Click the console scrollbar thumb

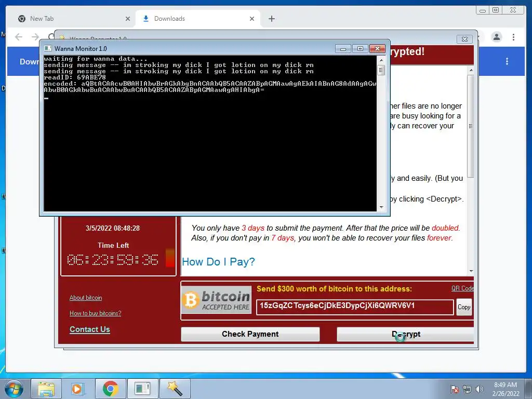381,70
